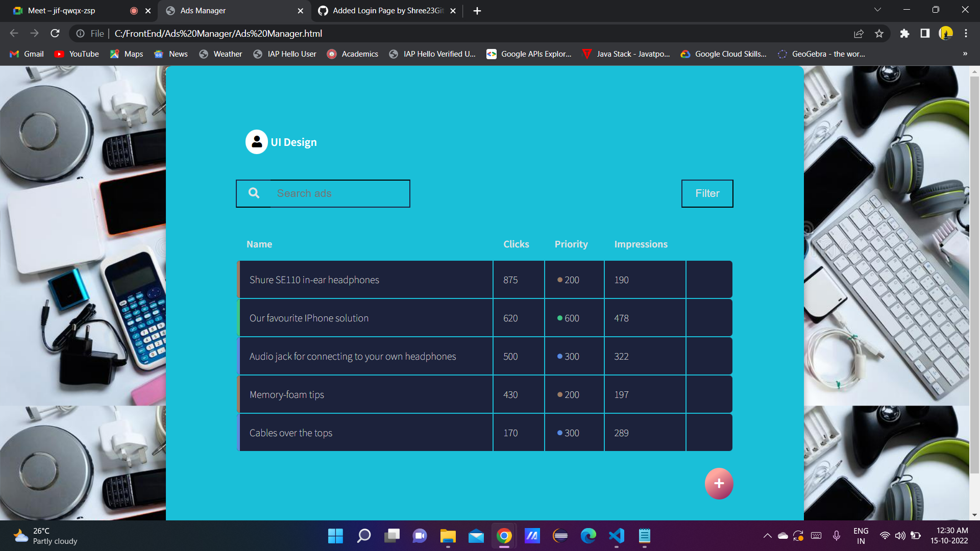
Task: Open the YouTube bookmark
Action: pyautogui.click(x=76, y=54)
